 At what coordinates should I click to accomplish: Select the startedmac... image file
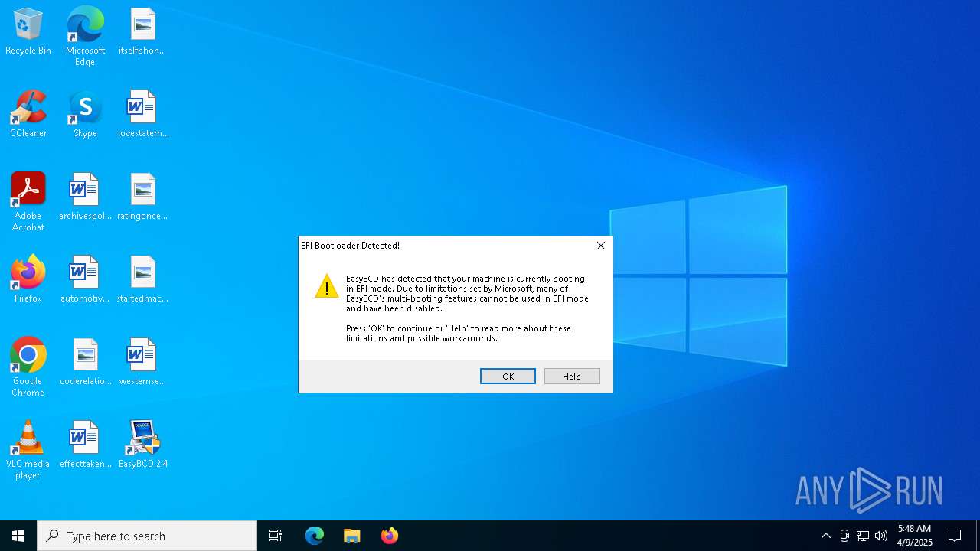[x=142, y=279]
